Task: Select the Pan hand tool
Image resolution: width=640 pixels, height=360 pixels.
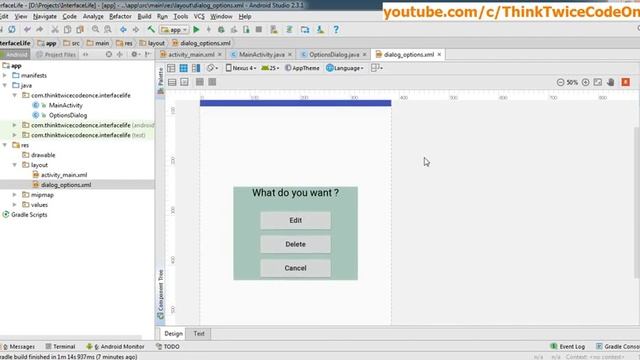Action: click(x=611, y=82)
